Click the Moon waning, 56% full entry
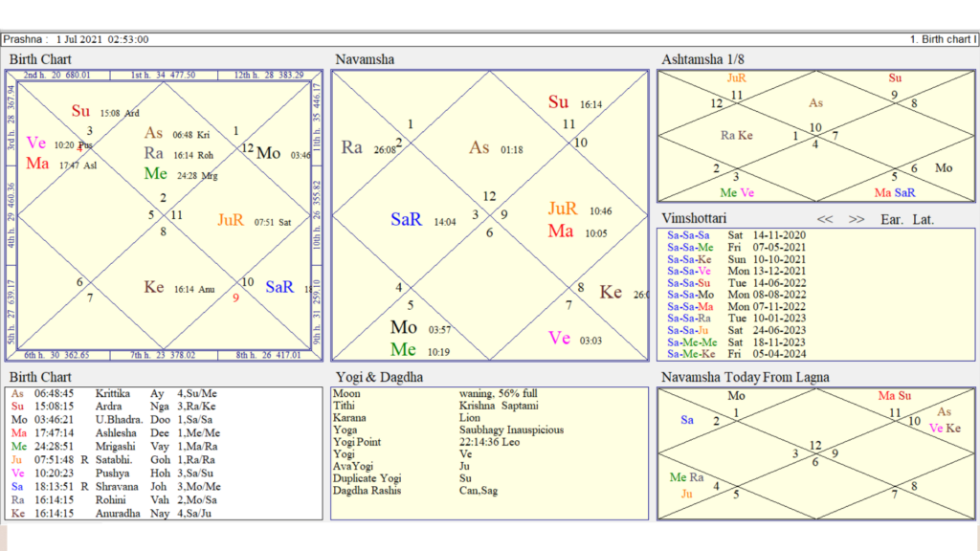The width and height of the screenshot is (980, 551). click(435, 393)
